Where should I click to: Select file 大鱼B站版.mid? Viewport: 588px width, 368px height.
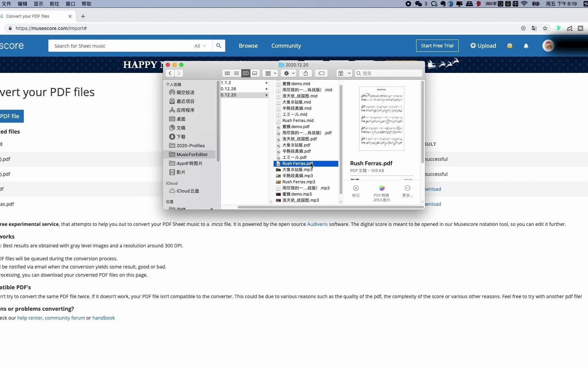(x=296, y=102)
